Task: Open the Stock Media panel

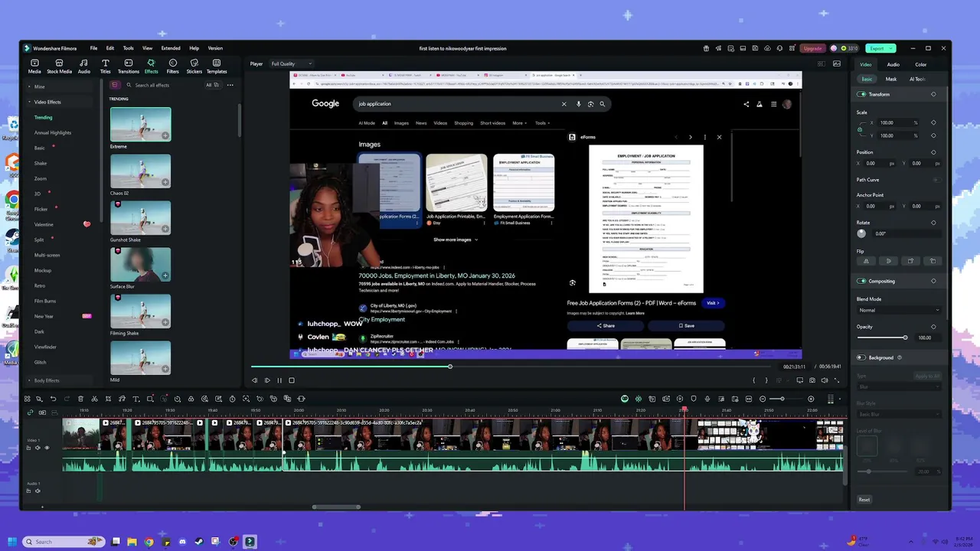Action: (59, 67)
